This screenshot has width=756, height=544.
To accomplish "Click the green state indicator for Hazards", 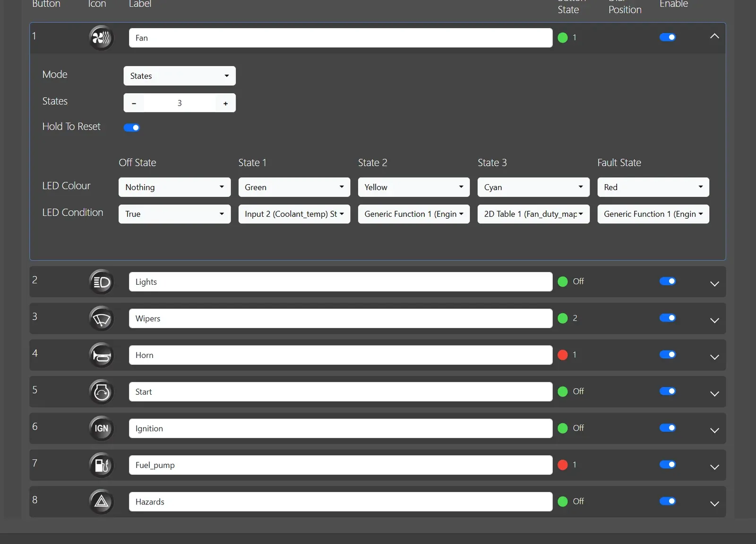I will coord(562,501).
